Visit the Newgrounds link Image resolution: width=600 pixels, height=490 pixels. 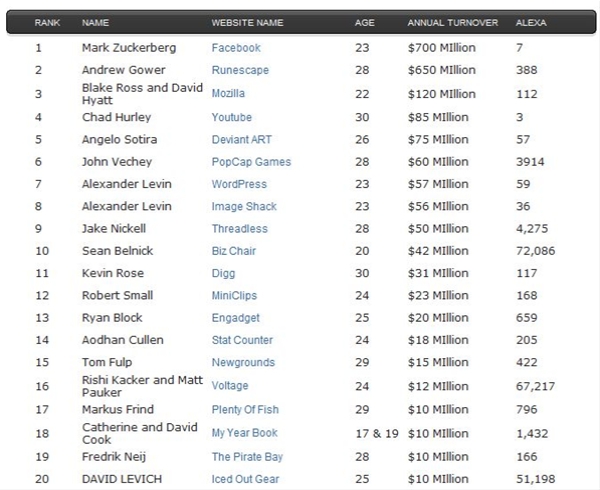[x=243, y=363]
